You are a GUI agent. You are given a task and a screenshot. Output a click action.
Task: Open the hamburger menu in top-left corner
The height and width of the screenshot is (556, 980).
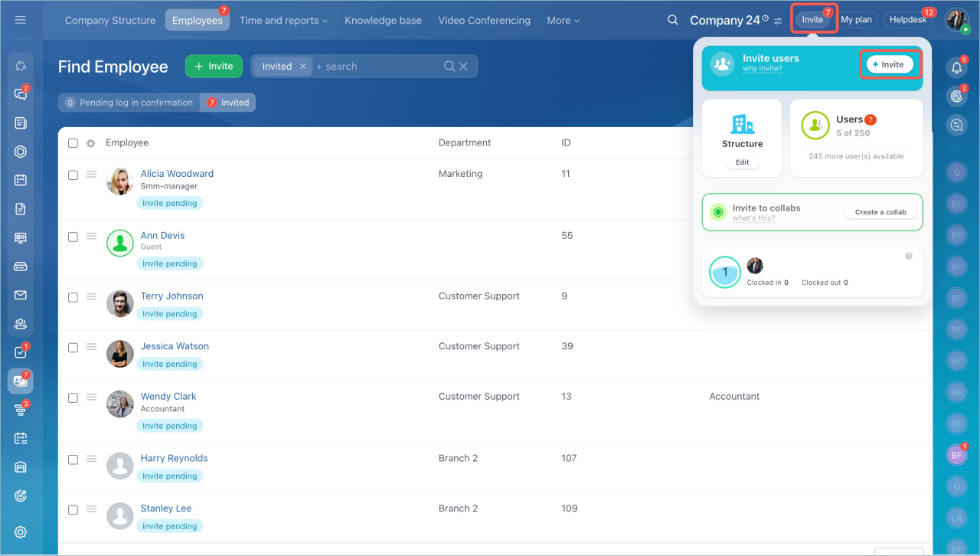click(x=21, y=20)
